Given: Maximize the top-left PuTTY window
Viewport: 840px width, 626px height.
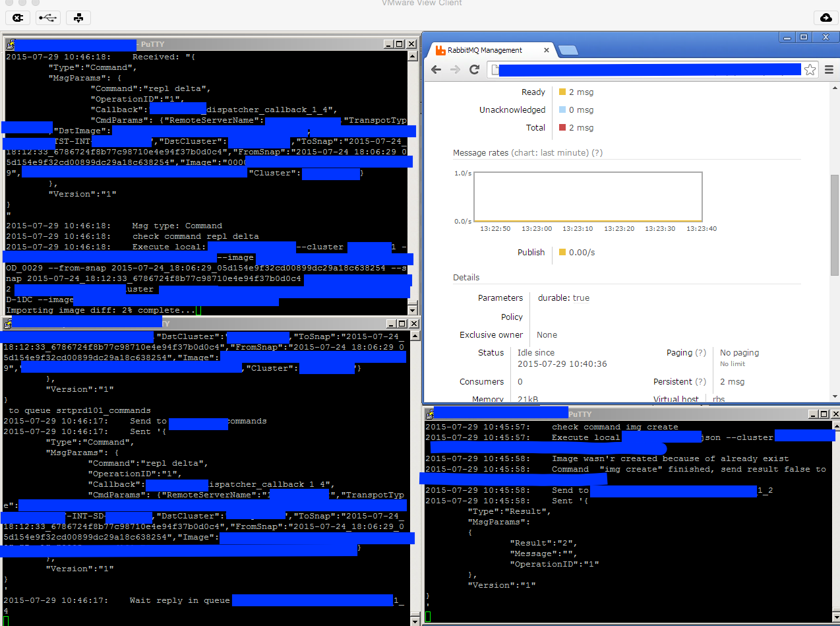Looking at the screenshot, I should (x=400, y=44).
